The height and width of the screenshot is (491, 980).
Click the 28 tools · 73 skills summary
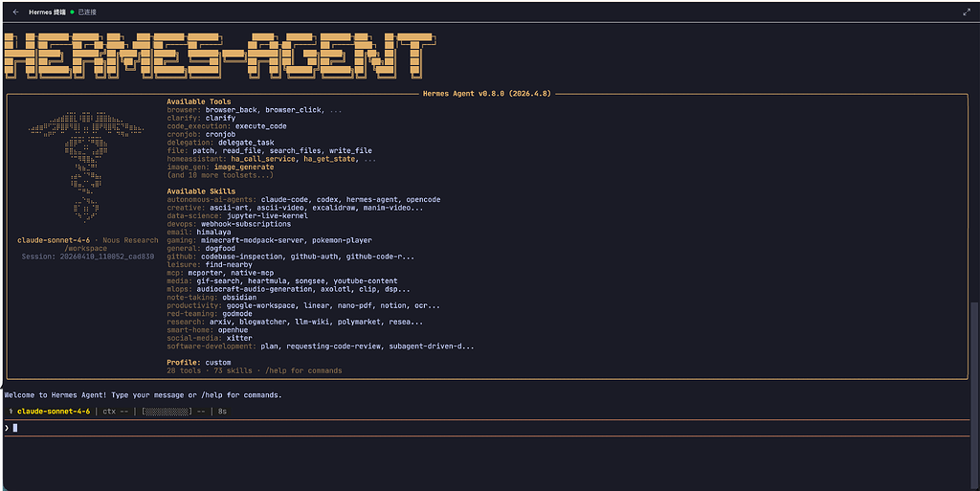tap(255, 370)
